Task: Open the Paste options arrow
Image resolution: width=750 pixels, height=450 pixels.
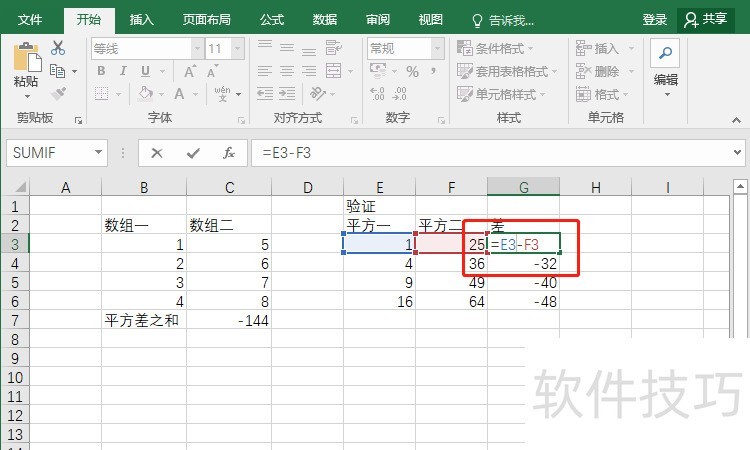Action: [27, 97]
